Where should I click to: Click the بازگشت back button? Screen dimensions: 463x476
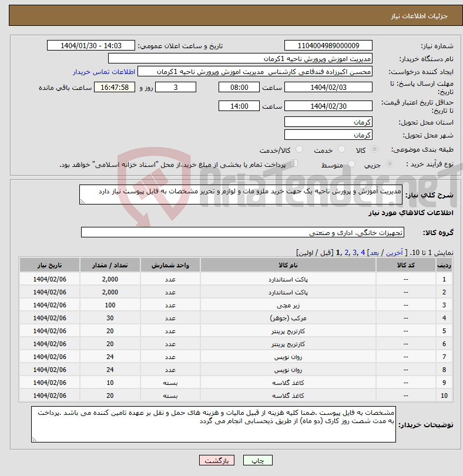217,460
